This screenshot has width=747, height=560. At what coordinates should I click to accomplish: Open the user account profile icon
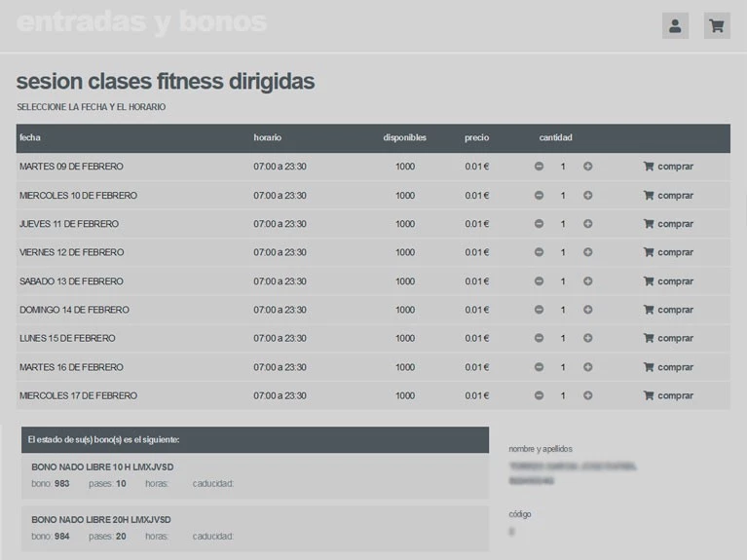pos(675,26)
